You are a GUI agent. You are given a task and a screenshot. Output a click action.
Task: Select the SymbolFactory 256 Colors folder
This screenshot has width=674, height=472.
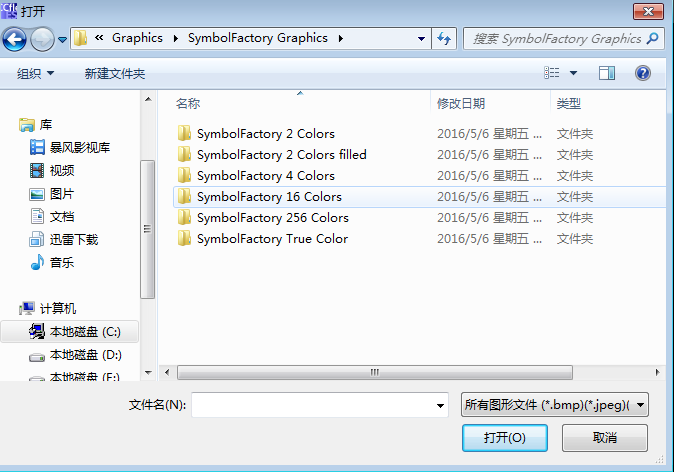click(273, 218)
